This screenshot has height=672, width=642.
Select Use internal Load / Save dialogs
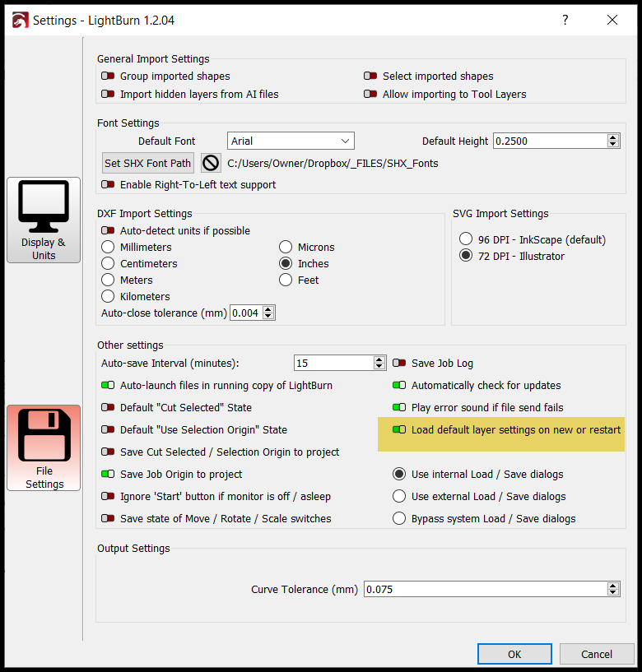coord(399,474)
